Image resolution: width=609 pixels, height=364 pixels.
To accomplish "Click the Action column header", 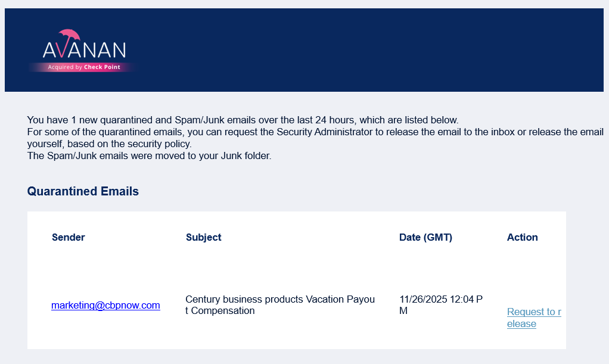I will (x=522, y=237).
